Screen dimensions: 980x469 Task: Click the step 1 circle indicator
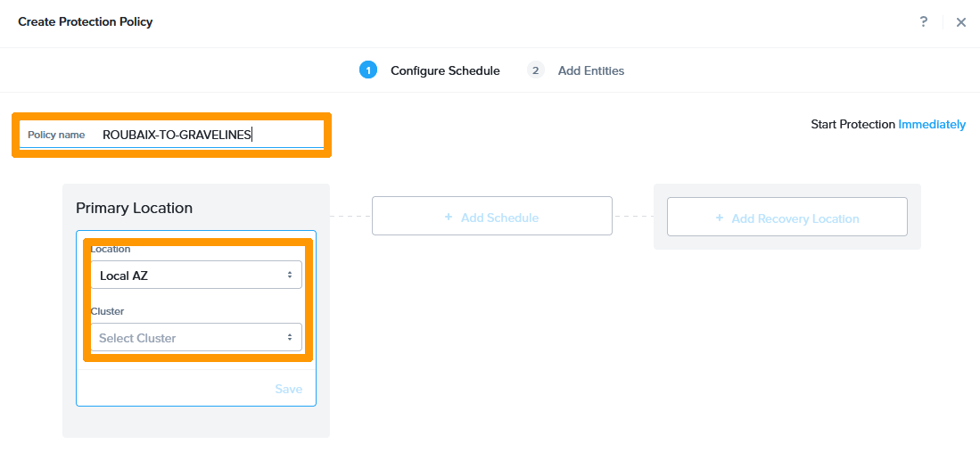coord(368,70)
